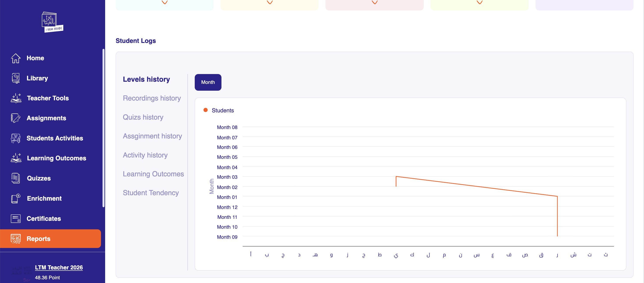Click the Library book icon
Viewport: 644px width, 283px height.
pos(16,78)
